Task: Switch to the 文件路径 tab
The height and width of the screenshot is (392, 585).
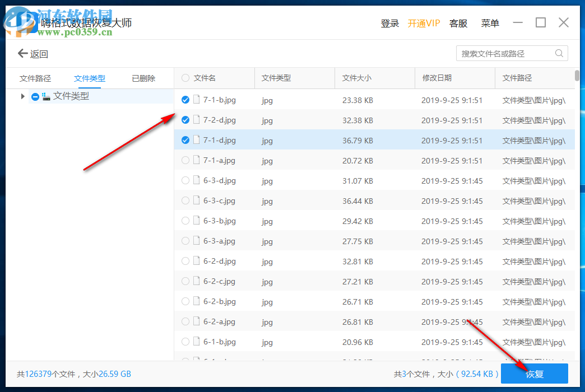Action: coord(35,78)
